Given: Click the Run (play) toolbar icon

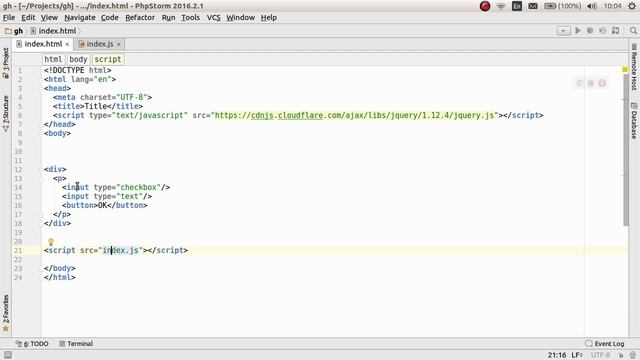Looking at the screenshot, I should click(x=578, y=31).
